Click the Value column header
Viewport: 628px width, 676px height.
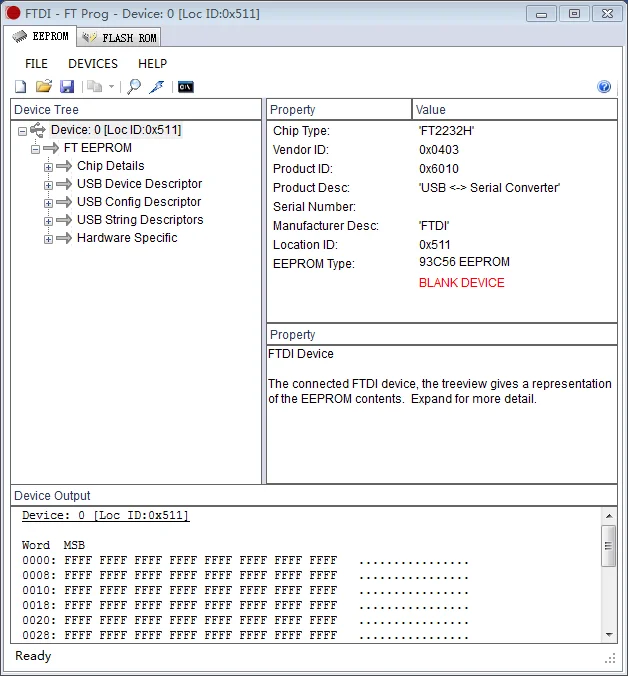(x=515, y=110)
